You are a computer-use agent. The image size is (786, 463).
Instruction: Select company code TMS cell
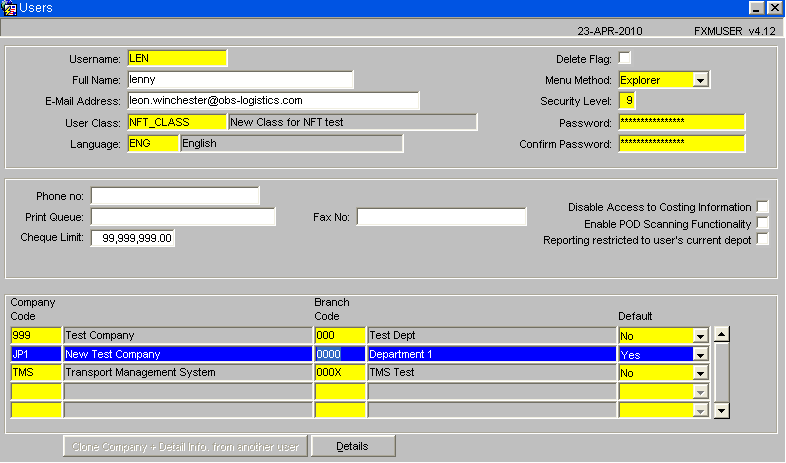(x=36, y=372)
